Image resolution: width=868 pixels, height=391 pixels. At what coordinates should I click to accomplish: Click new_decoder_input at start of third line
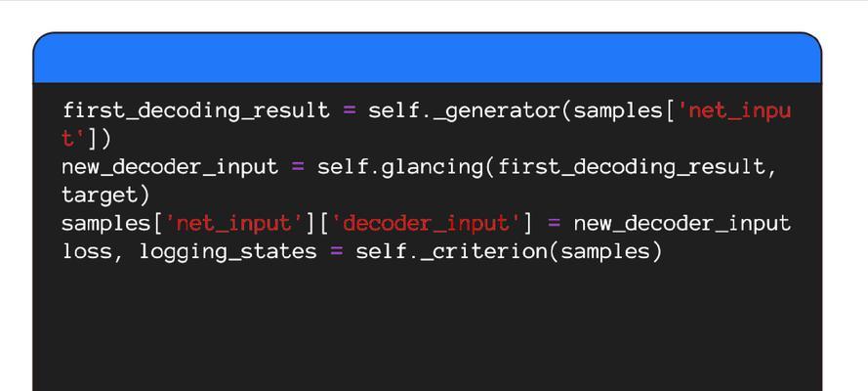pyautogui.click(x=170, y=167)
